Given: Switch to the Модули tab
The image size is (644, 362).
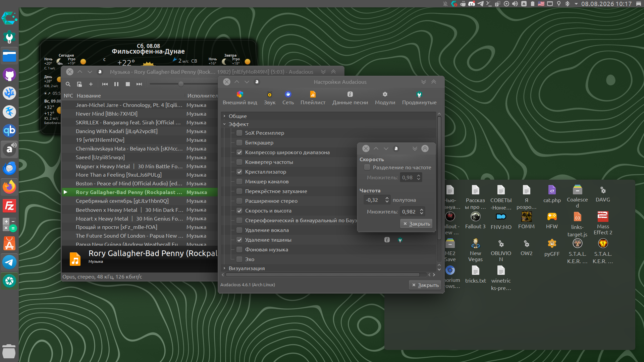Looking at the screenshot, I should (x=385, y=98).
